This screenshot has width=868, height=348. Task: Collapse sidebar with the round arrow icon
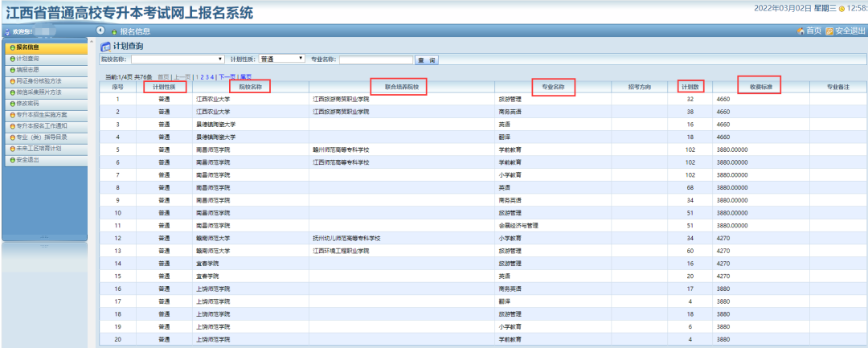click(100, 31)
